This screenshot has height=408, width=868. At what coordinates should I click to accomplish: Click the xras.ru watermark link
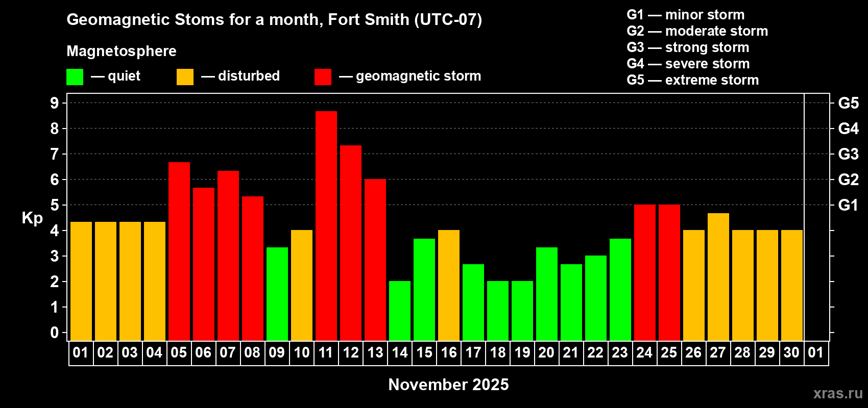(838, 393)
